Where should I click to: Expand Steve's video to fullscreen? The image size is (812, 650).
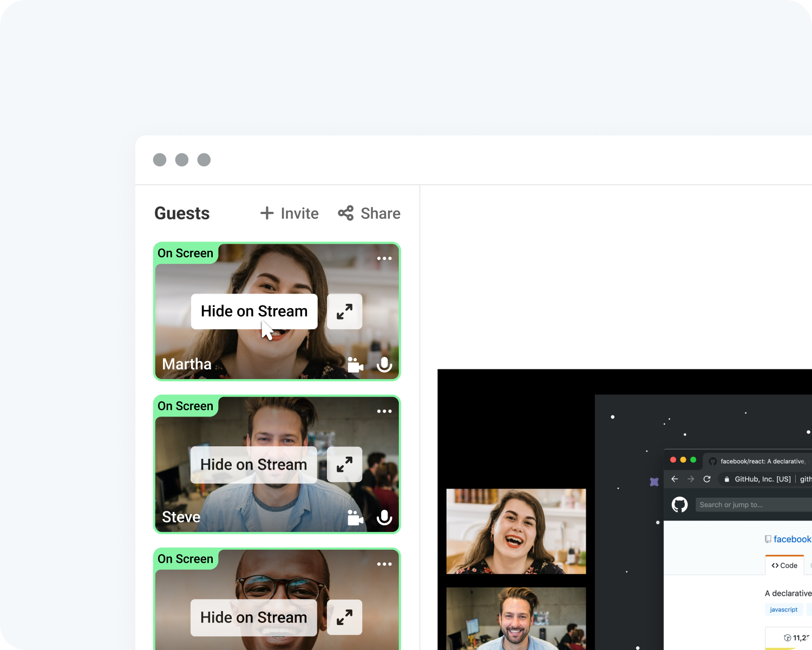[344, 464]
